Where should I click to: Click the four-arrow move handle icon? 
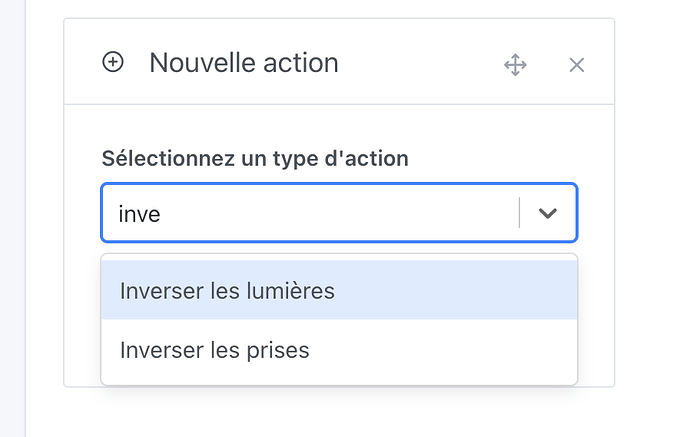point(515,65)
